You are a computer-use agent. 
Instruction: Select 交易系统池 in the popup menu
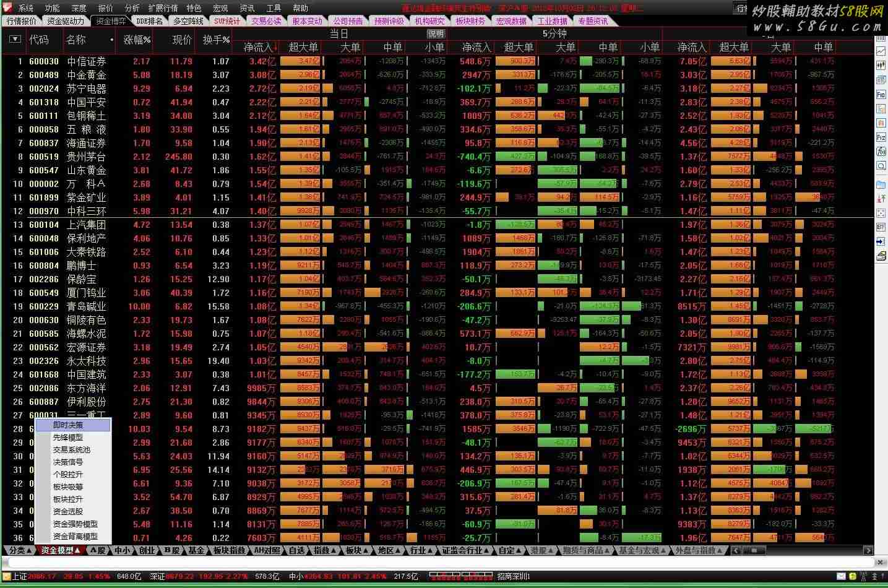[x=73, y=450]
